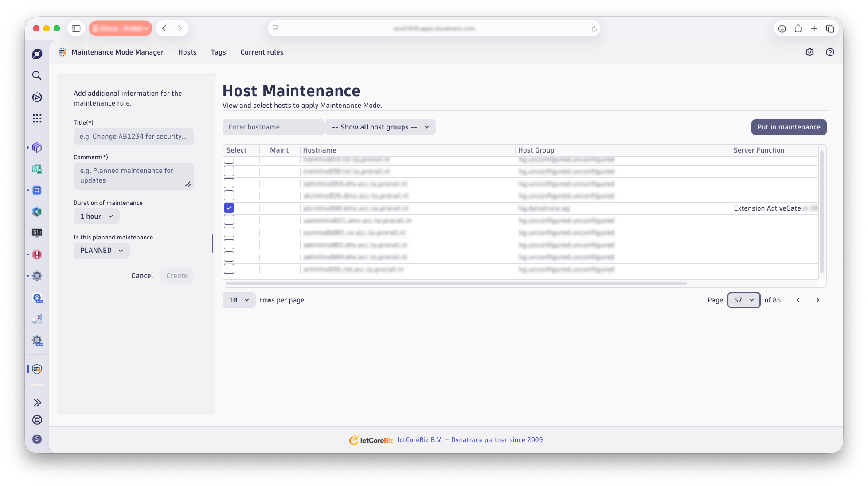Change the PLANNED maintenance type dropdown
This screenshot has width=868, height=486.
[101, 251]
